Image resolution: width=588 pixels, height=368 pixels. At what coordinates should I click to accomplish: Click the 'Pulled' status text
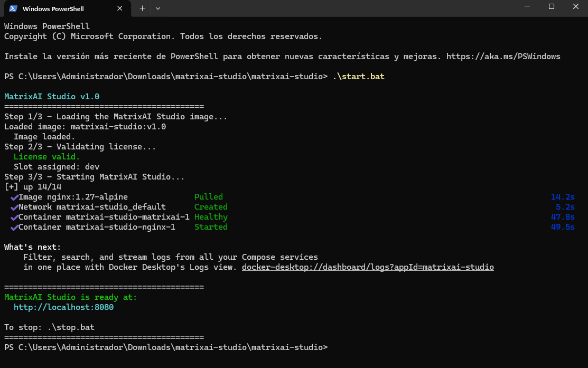click(209, 197)
